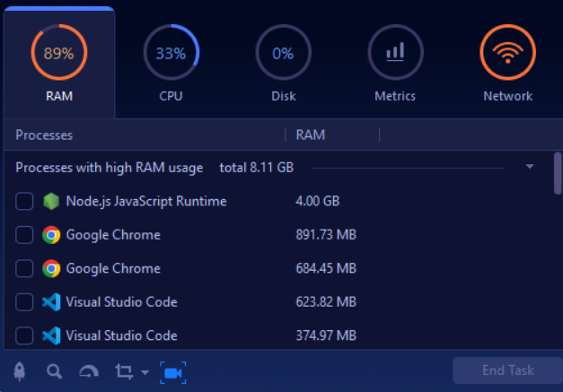Open dropdown arrow beside the crop tool
Screen dimensions: 563x392
click(x=145, y=373)
